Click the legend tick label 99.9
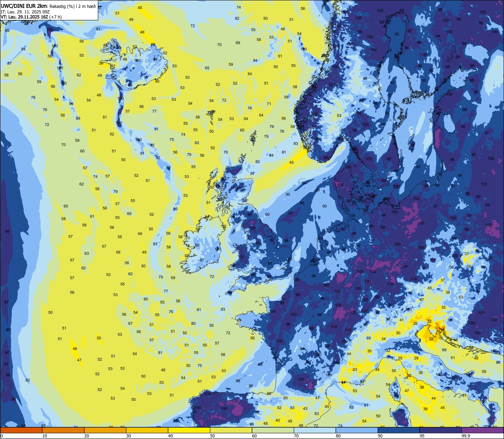Viewport: 504px width, 439px height. pos(466,436)
